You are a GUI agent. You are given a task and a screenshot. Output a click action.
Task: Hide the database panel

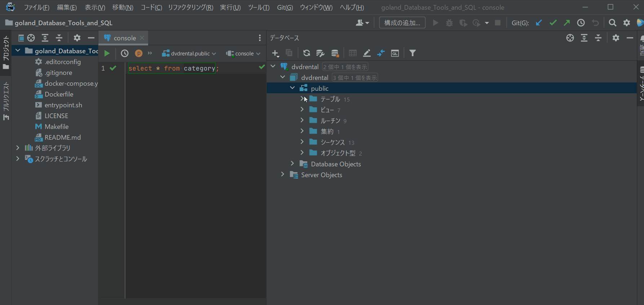[630, 38]
